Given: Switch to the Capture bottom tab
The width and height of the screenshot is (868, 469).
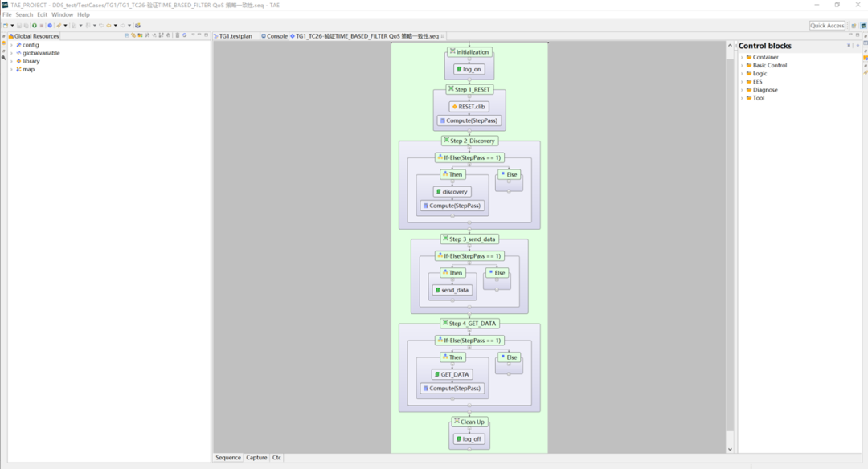Looking at the screenshot, I should [256, 458].
